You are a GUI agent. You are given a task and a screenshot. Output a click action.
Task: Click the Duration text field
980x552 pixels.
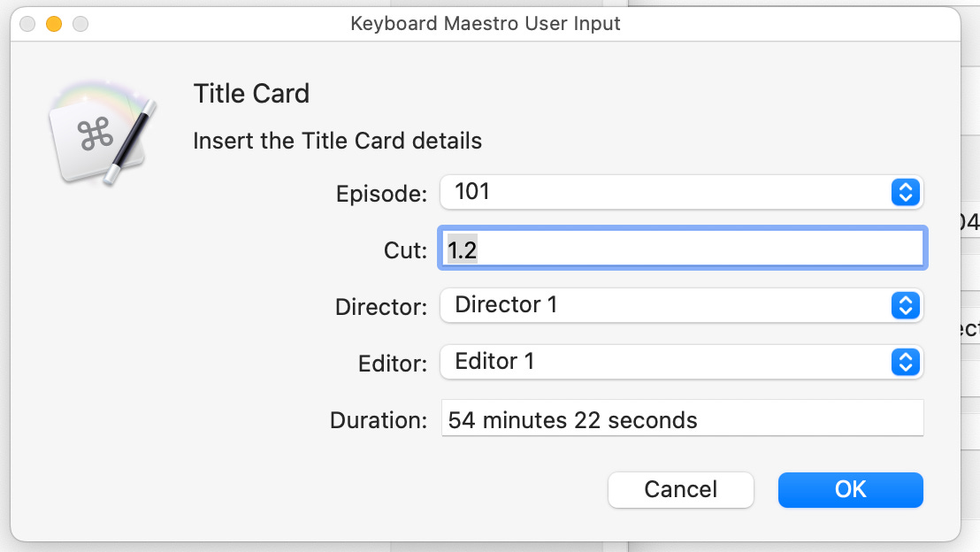[x=683, y=418]
